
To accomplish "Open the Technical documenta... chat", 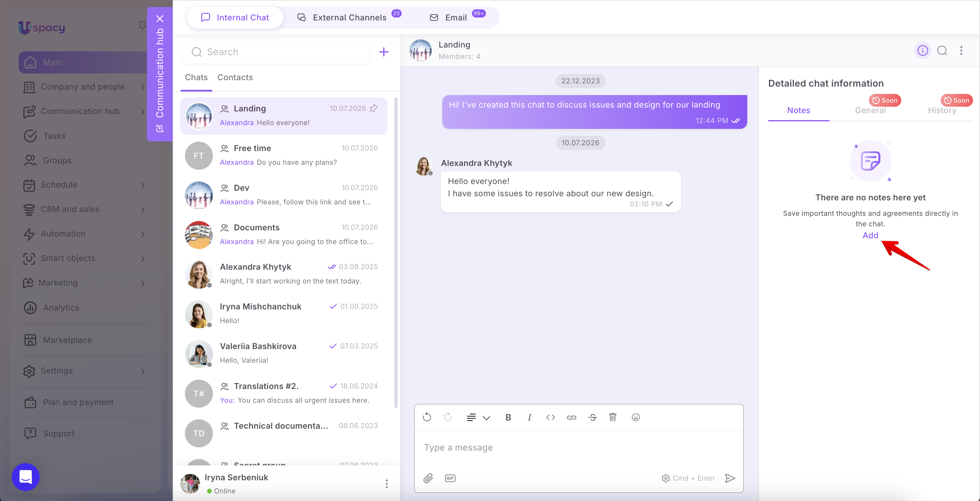I will coord(283,433).
